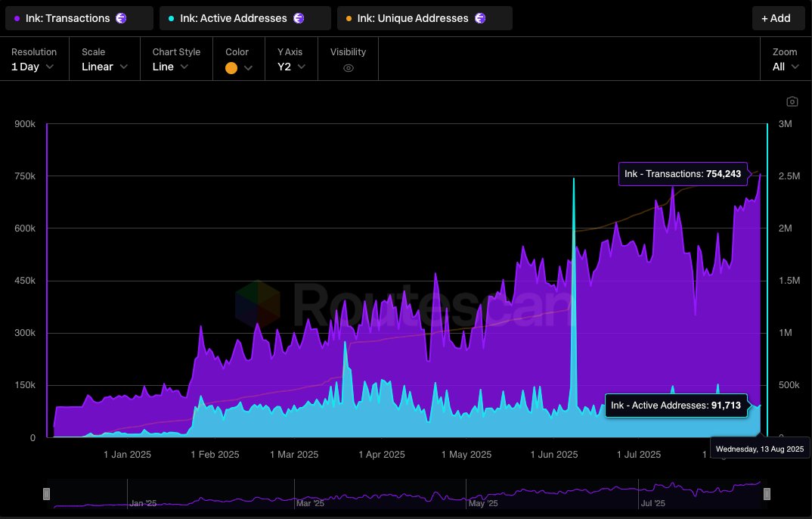Click the 1 Jan 2025 axis label
The image size is (812, 519).
(127, 454)
